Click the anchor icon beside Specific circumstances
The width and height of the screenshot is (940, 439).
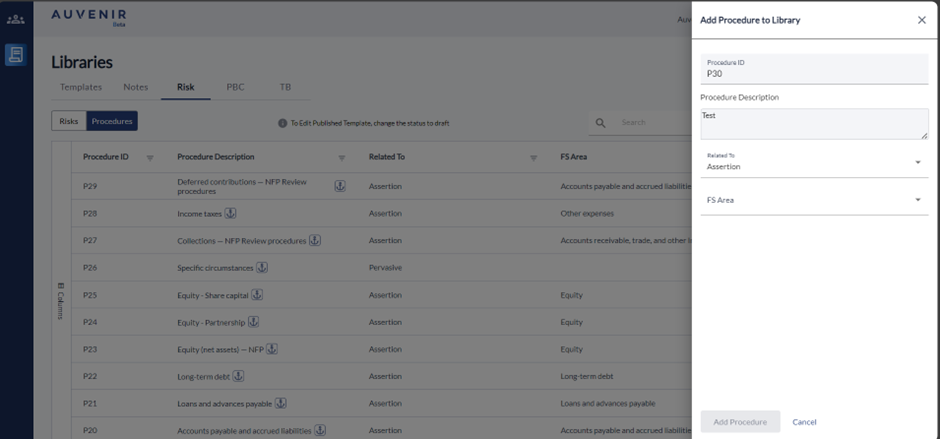click(262, 268)
